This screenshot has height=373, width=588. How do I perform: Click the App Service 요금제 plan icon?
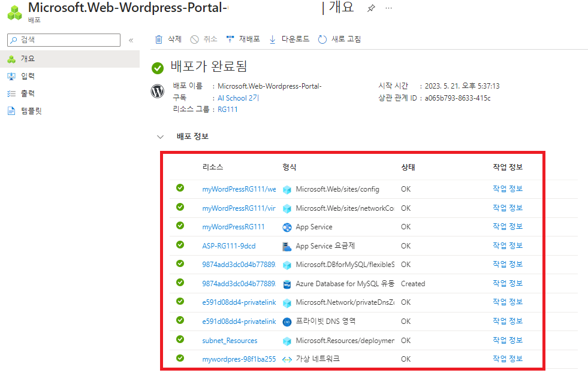287,247
